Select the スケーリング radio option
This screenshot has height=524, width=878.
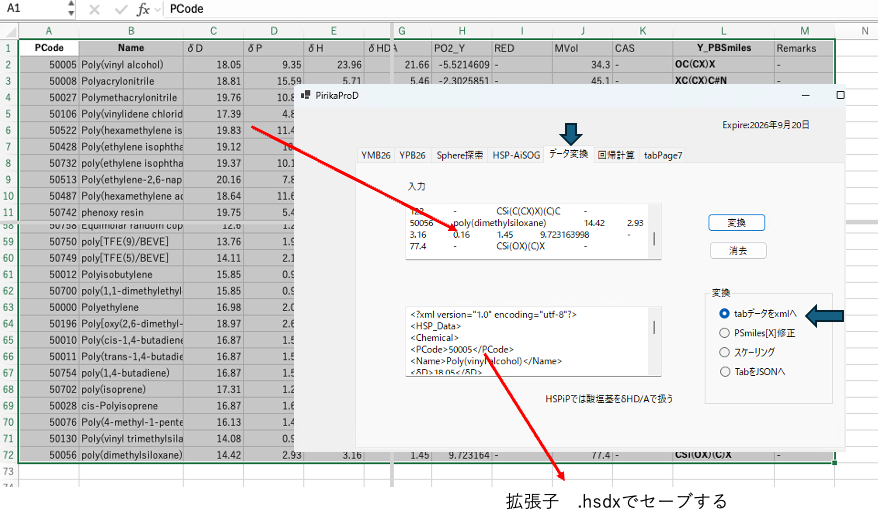725,352
